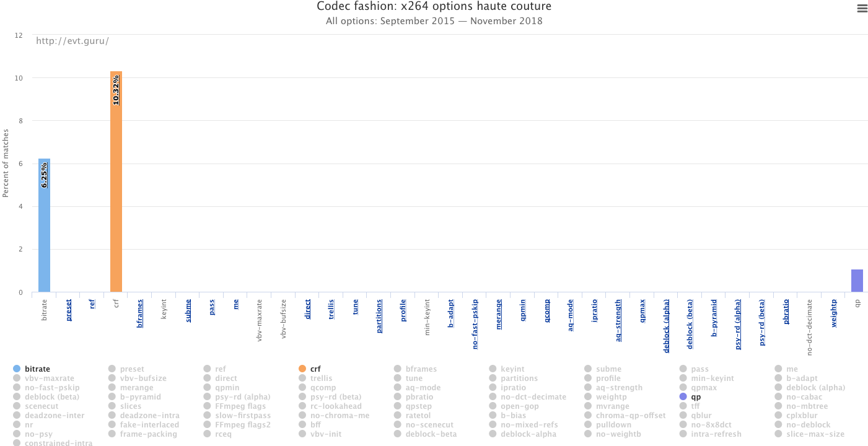The image size is (868, 446).
Task: Click the orange crf bar
Action: tap(116, 186)
